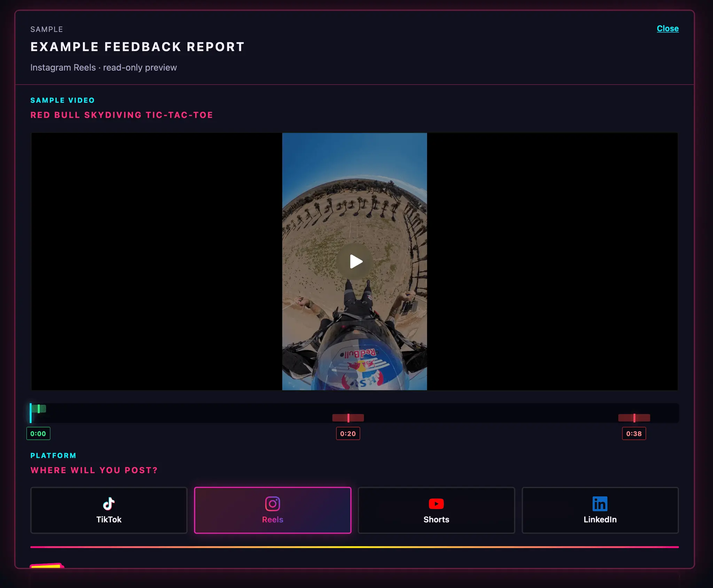
Task: Click the Close link
Action: tap(667, 29)
